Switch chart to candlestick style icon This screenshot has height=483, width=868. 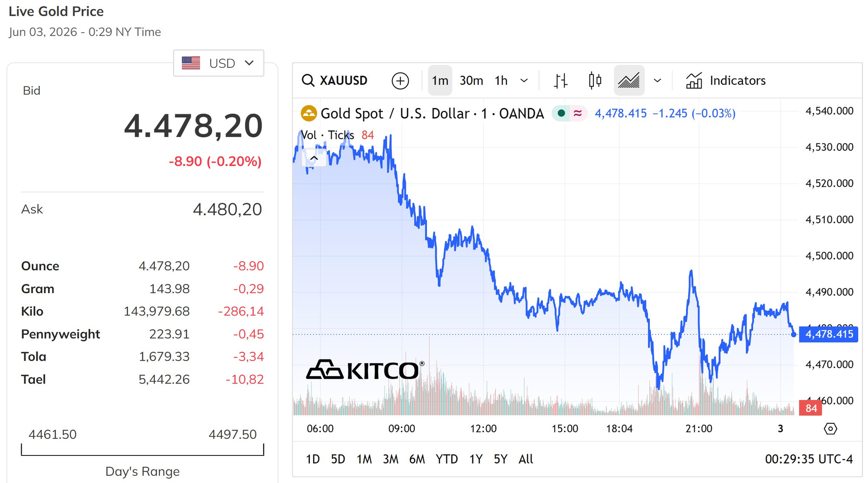pyautogui.click(x=595, y=80)
